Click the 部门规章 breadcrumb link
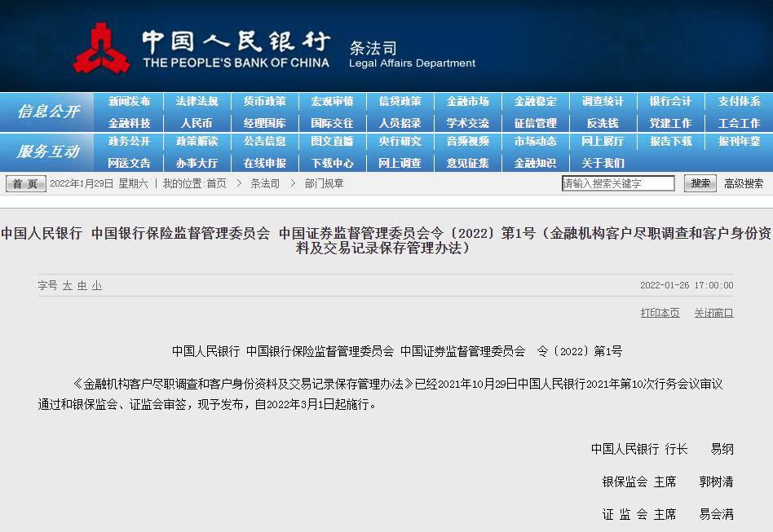This screenshot has height=532, width=773. tap(325, 184)
